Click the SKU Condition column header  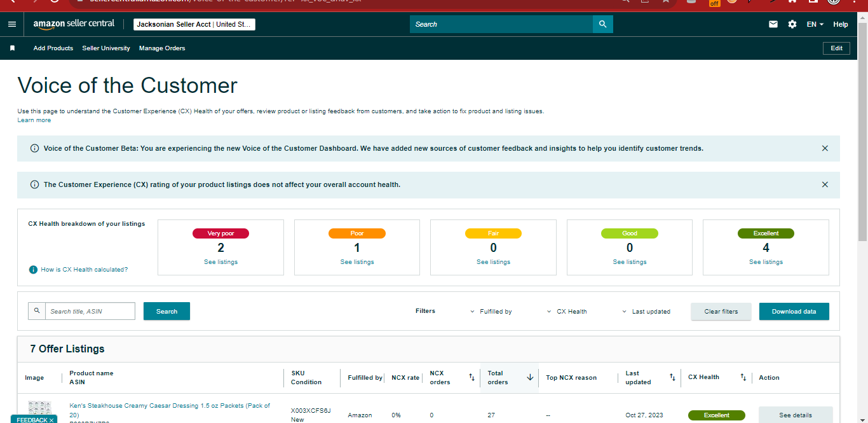306,378
